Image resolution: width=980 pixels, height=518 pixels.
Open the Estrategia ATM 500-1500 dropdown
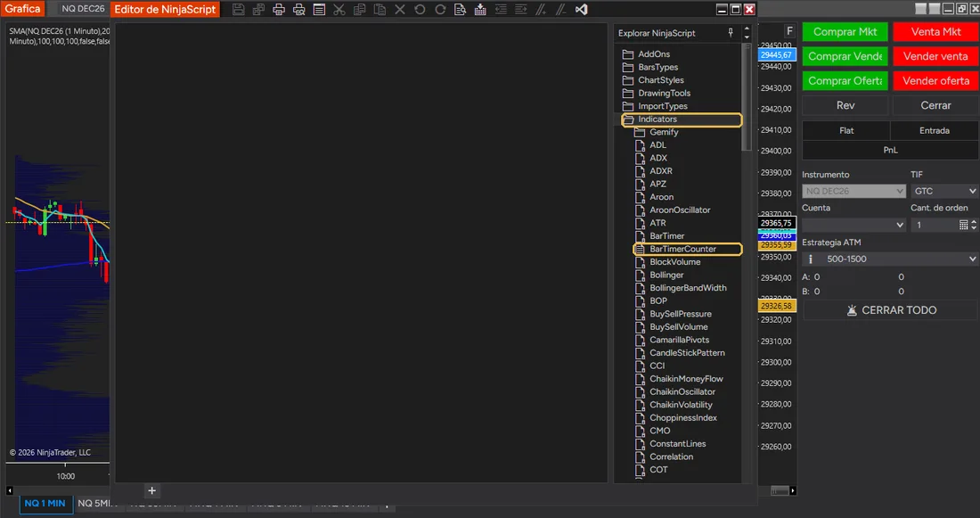click(891, 259)
